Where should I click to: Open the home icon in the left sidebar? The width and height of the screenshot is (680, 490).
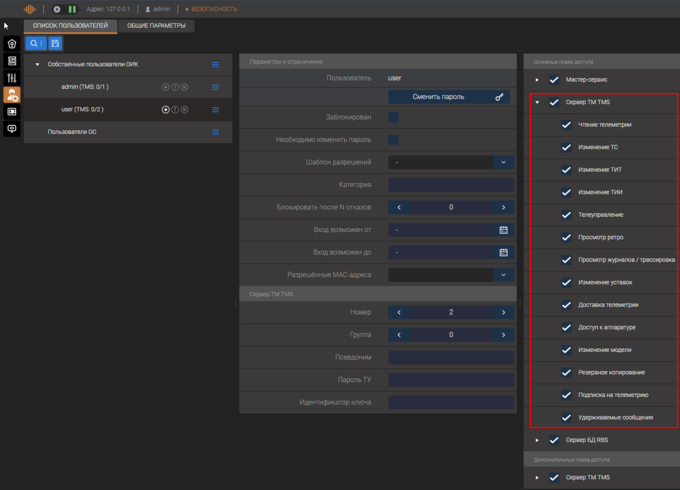pyautogui.click(x=12, y=44)
